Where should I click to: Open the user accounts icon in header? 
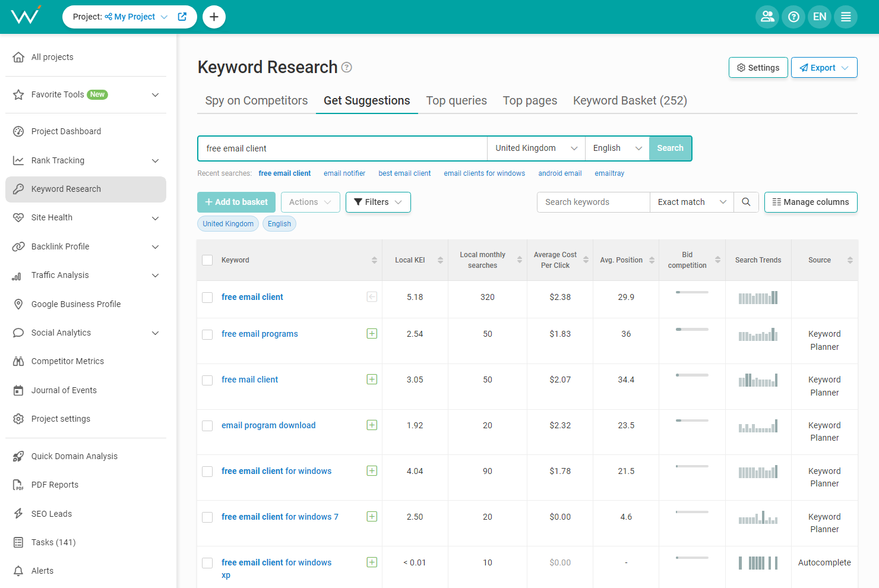pos(767,17)
